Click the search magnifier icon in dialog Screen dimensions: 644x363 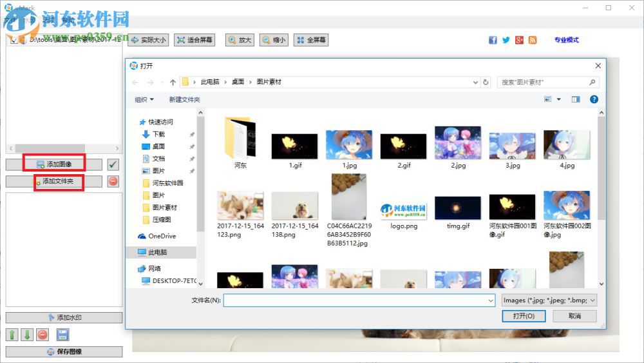click(592, 83)
